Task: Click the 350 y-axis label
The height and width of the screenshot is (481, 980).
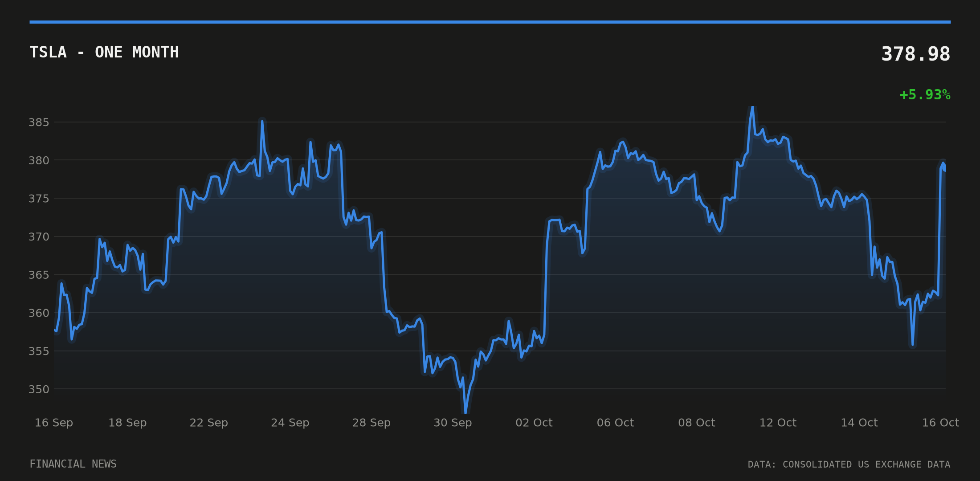Action: (39, 389)
